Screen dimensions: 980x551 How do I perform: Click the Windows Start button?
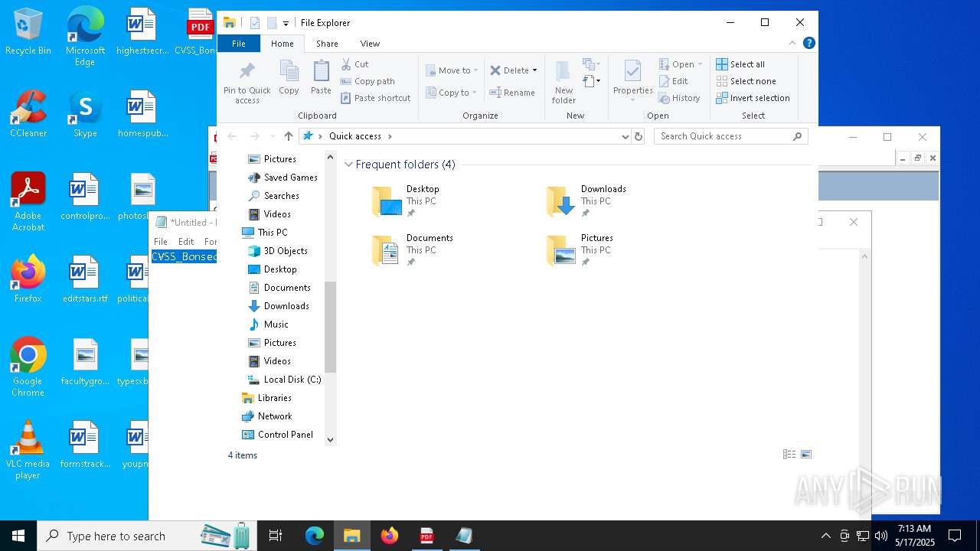pos(18,536)
